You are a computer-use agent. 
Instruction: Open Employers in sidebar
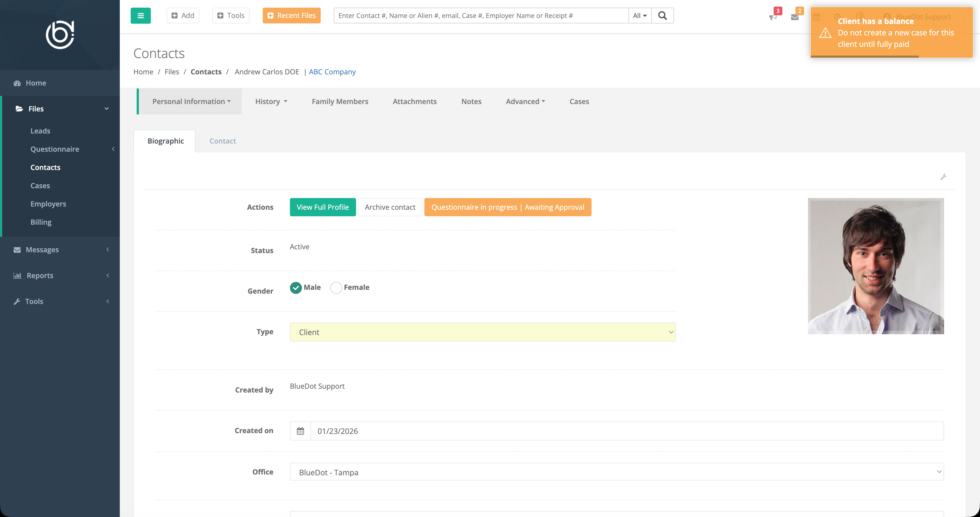coord(48,204)
